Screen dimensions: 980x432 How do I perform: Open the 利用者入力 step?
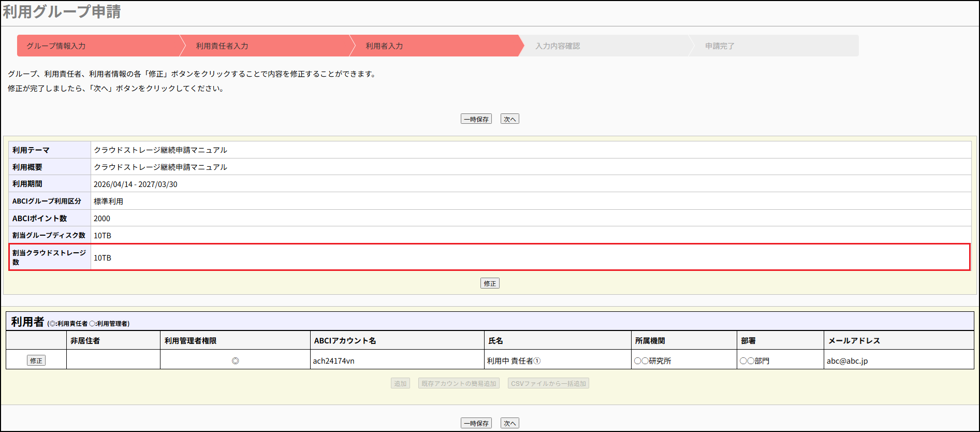[x=384, y=46]
